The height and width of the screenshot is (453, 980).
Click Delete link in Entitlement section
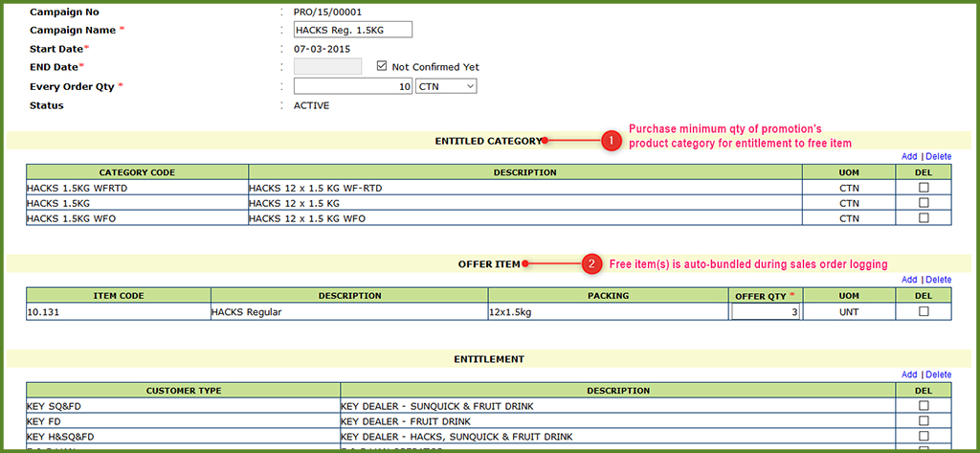(x=939, y=374)
